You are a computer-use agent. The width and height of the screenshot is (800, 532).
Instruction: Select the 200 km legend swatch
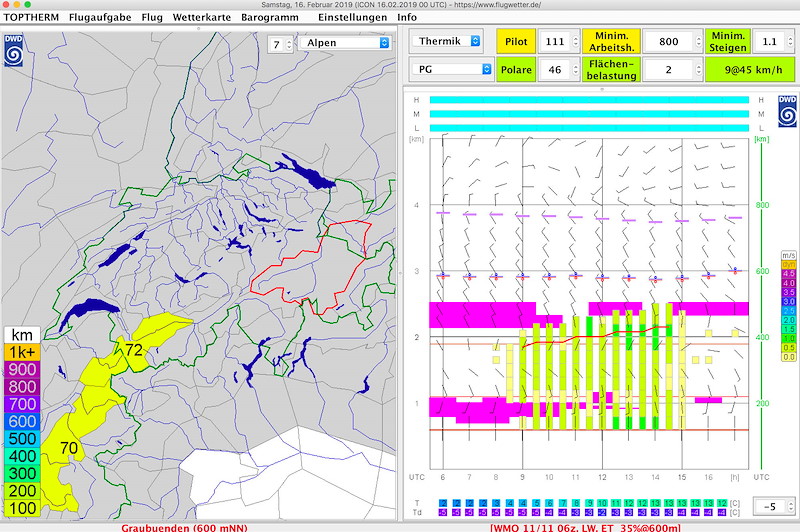22,491
